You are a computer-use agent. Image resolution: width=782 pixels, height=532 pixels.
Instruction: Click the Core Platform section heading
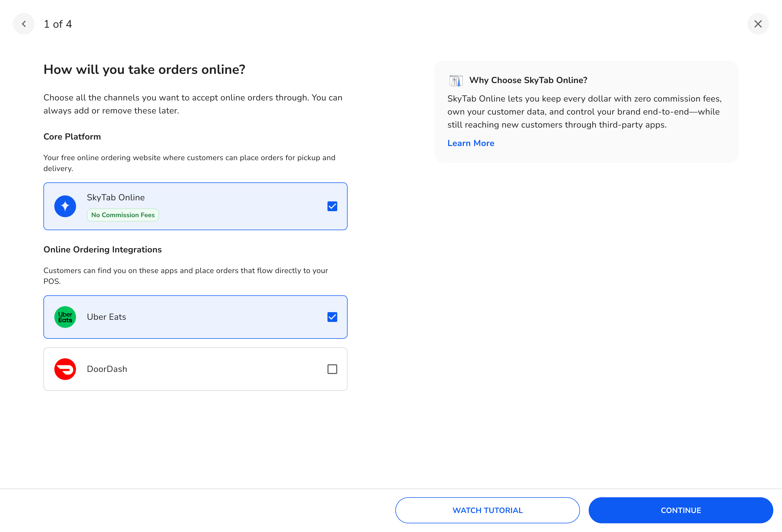(x=72, y=137)
